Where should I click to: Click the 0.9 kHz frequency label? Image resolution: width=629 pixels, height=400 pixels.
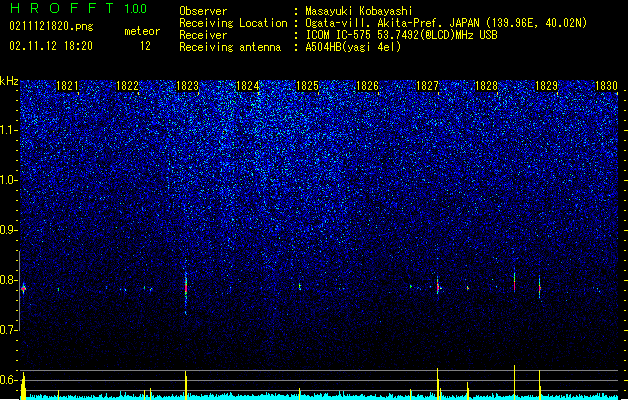tap(9, 230)
